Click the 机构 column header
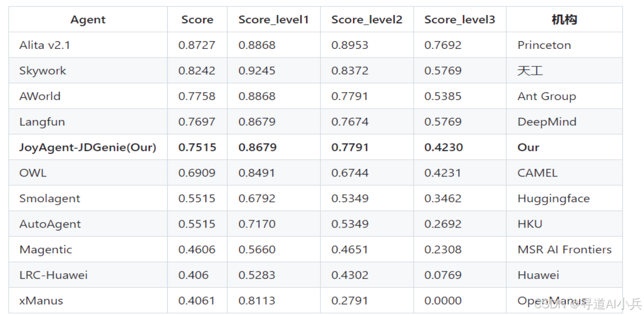Image resolution: width=644 pixels, height=315 pixels. (564, 20)
